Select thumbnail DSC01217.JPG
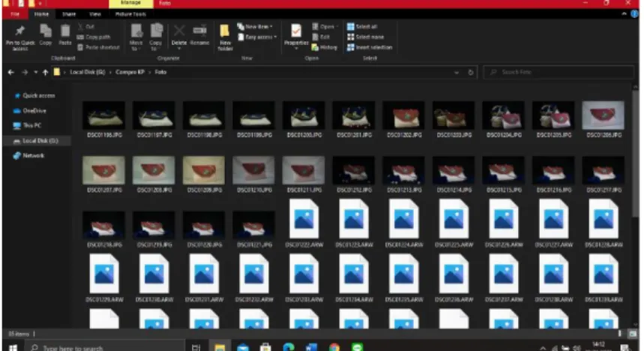 click(x=604, y=174)
